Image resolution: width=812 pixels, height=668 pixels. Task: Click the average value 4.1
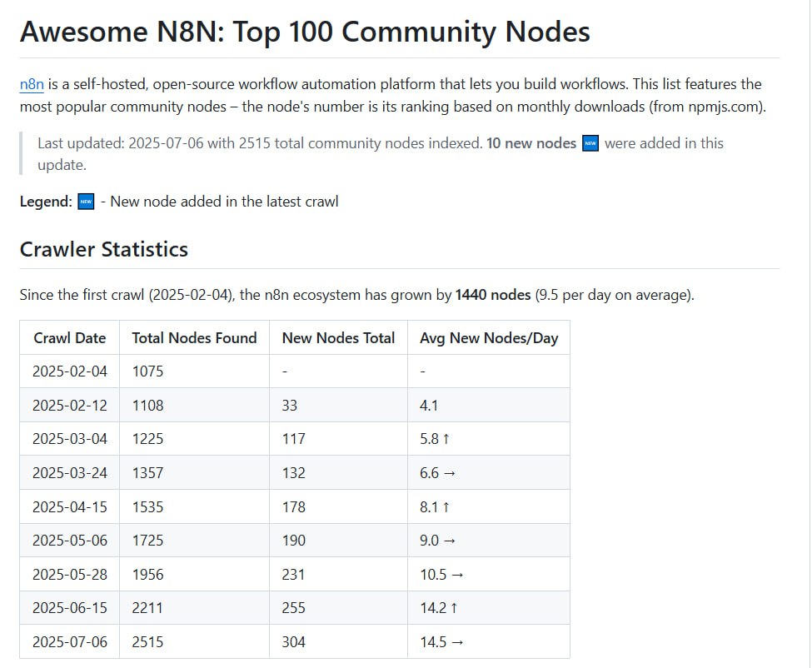(x=429, y=405)
